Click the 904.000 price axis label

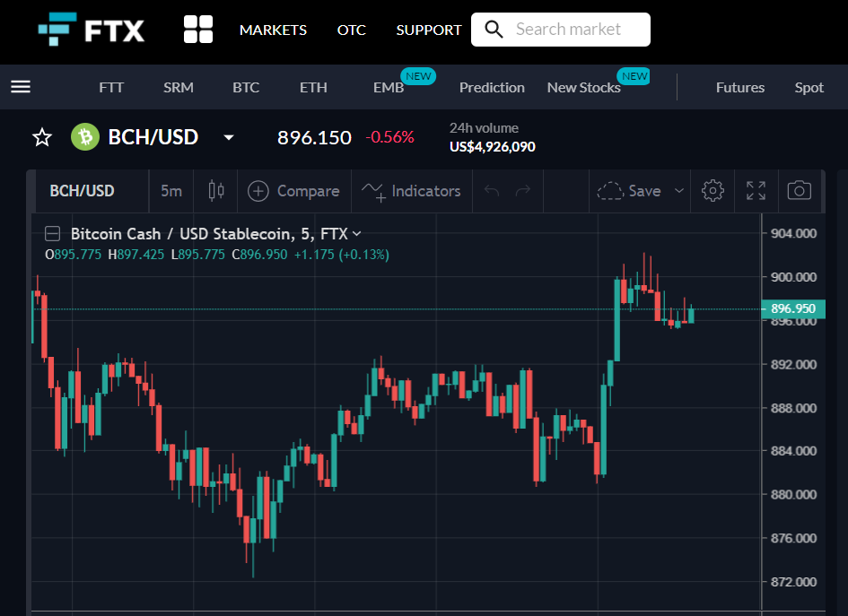coord(793,233)
